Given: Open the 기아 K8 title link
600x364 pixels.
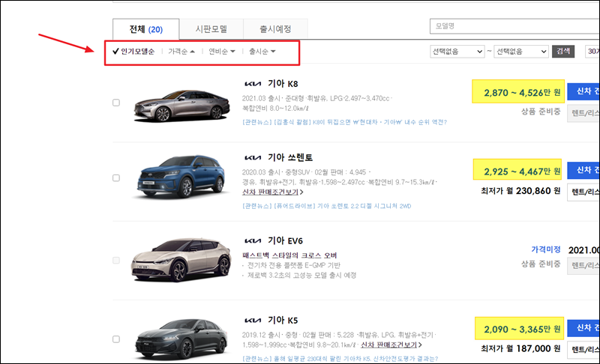Looking at the screenshot, I should point(283,84).
